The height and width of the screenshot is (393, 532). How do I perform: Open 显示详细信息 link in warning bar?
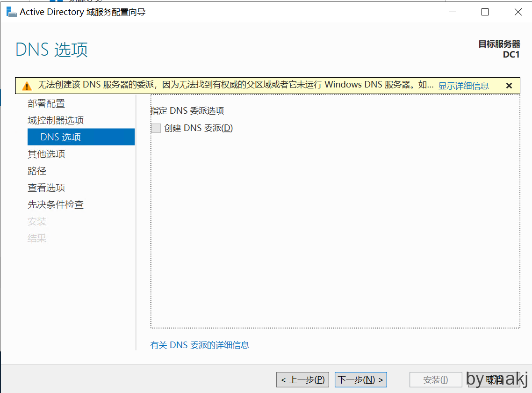(463, 86)
